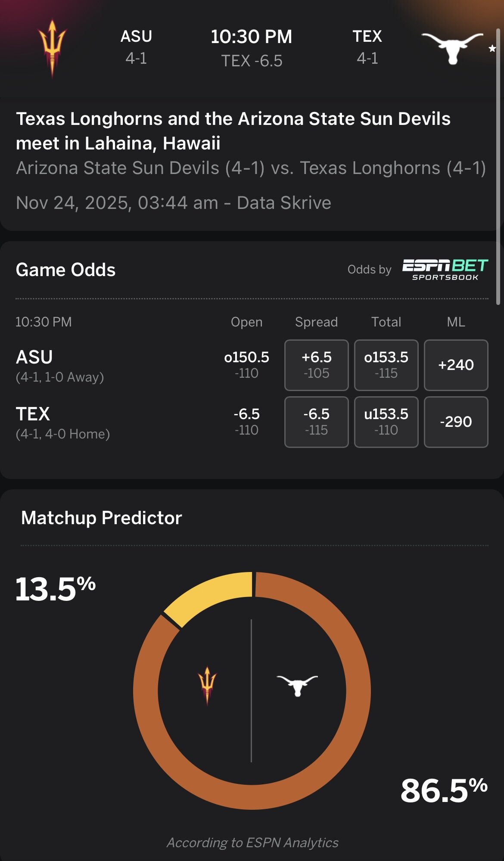
Task: Choose the under 153.5 total bet
Action: click(386, 422)
